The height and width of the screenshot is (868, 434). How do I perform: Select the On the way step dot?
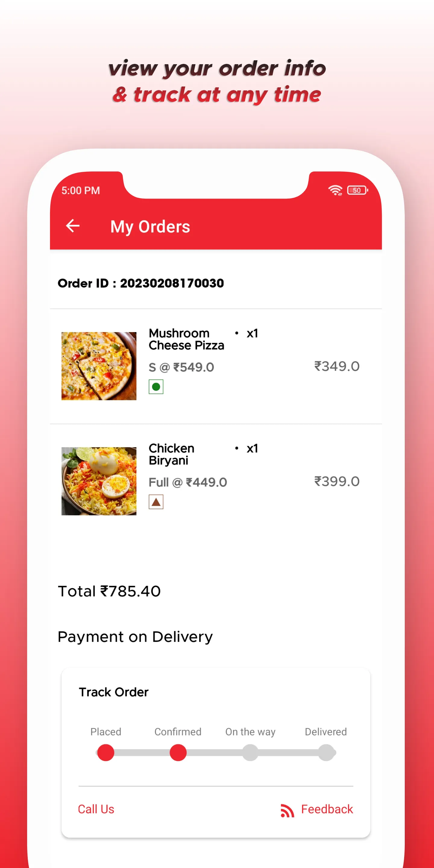pos(250,753)
